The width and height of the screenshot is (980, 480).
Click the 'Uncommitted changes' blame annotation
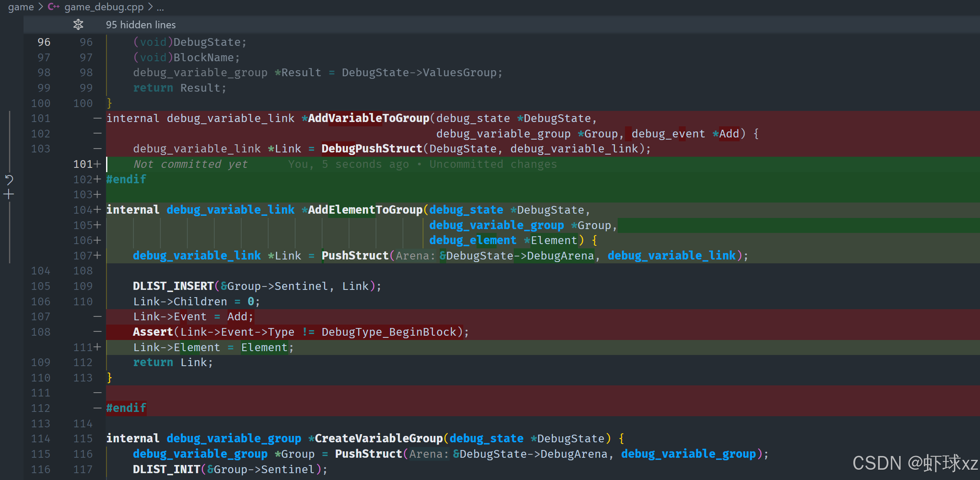493,164
